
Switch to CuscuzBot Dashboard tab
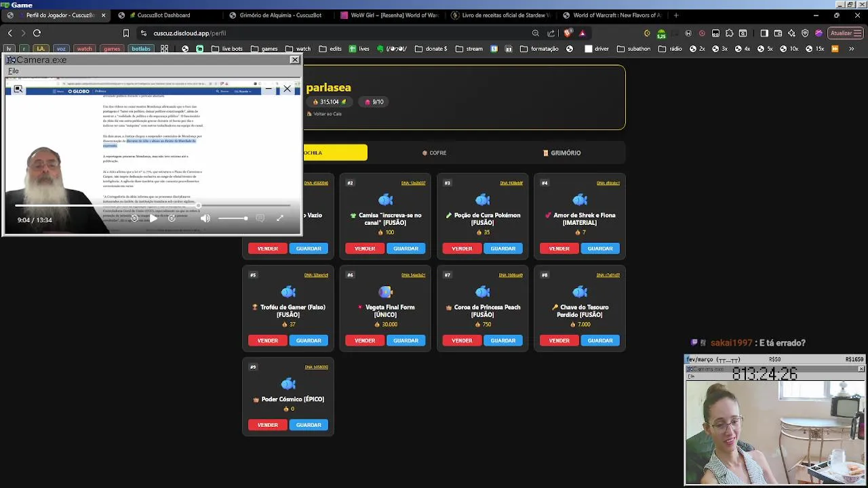(x=163, y=15)
